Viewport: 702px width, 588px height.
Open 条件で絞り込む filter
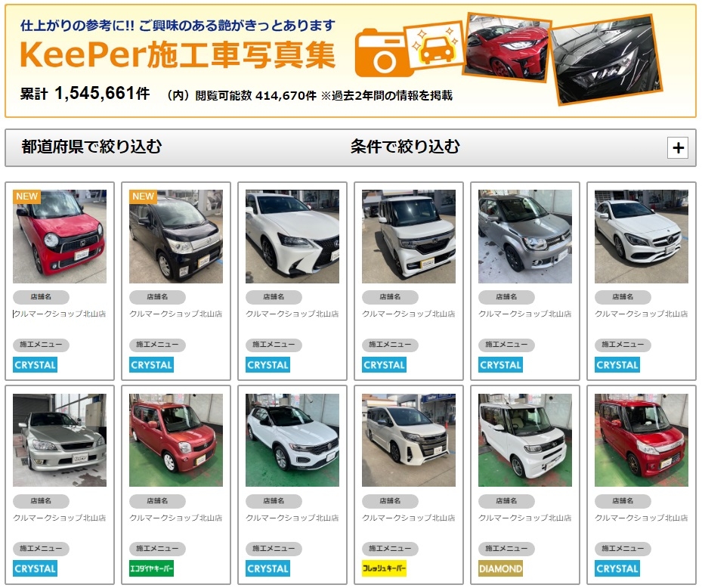(x=405, y=147)
